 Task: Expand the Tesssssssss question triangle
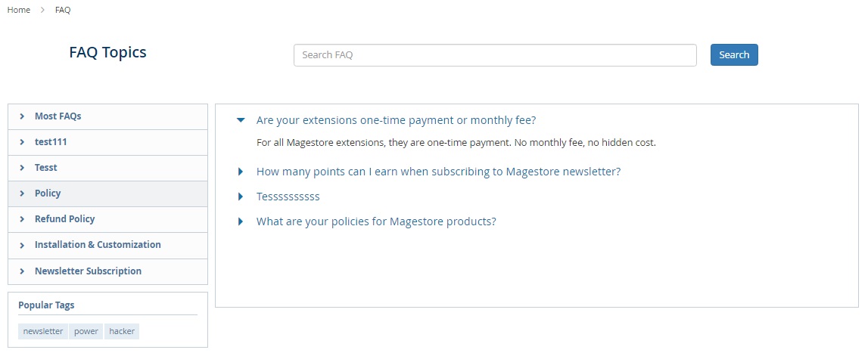(x=241, y=197)
